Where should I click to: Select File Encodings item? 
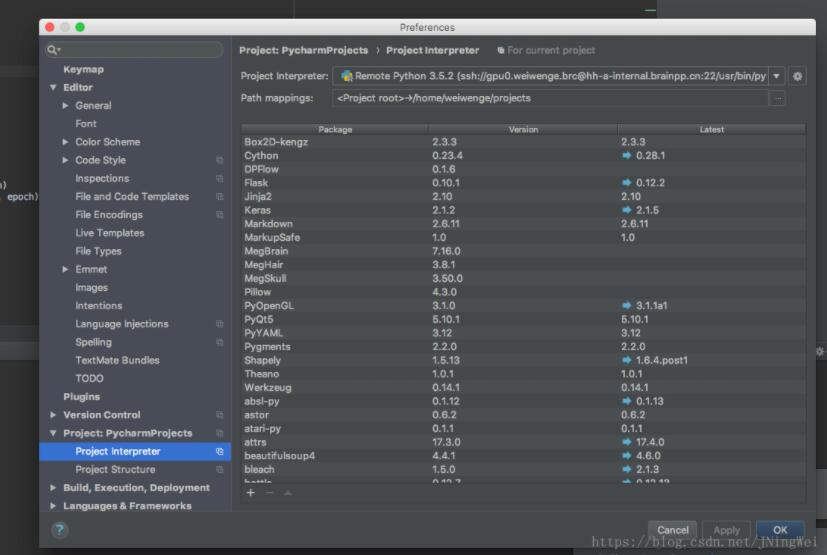109,215
